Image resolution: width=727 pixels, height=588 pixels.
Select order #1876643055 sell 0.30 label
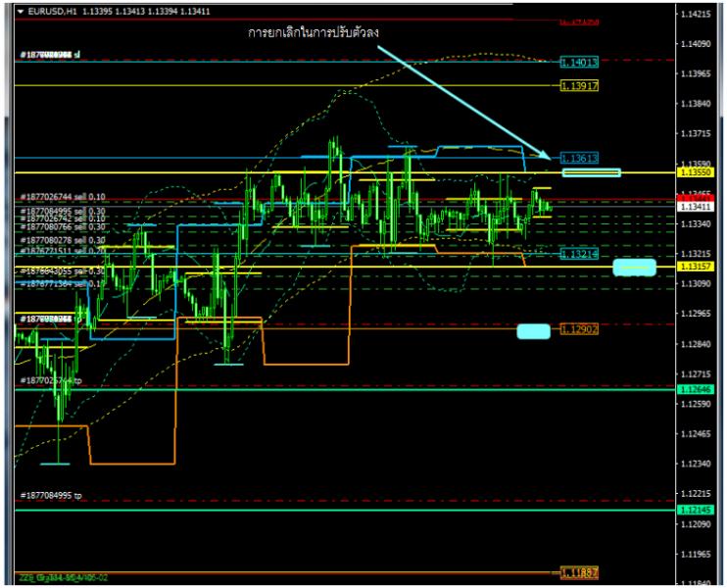pos(63,270)
